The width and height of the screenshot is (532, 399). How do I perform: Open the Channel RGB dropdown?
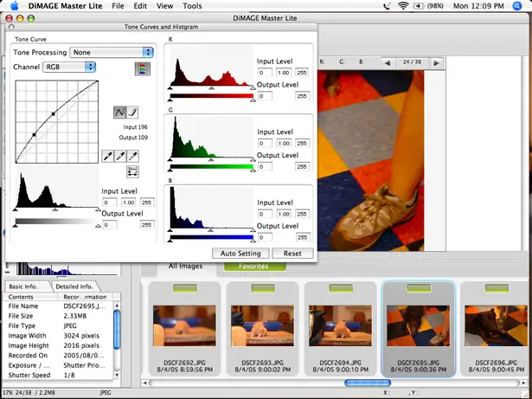(69, 67)
